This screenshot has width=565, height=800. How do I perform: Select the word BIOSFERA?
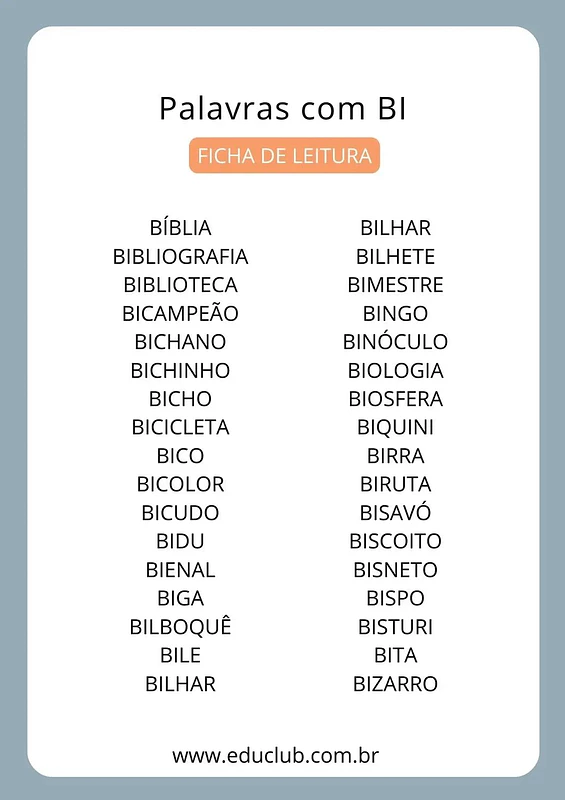[x=395, y=398]
